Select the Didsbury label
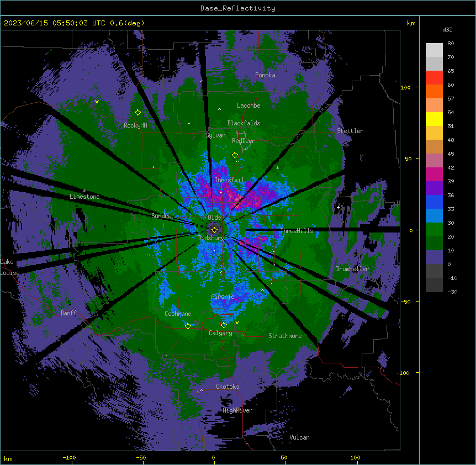Screen dimensions: 476x465 click(211, 238)
